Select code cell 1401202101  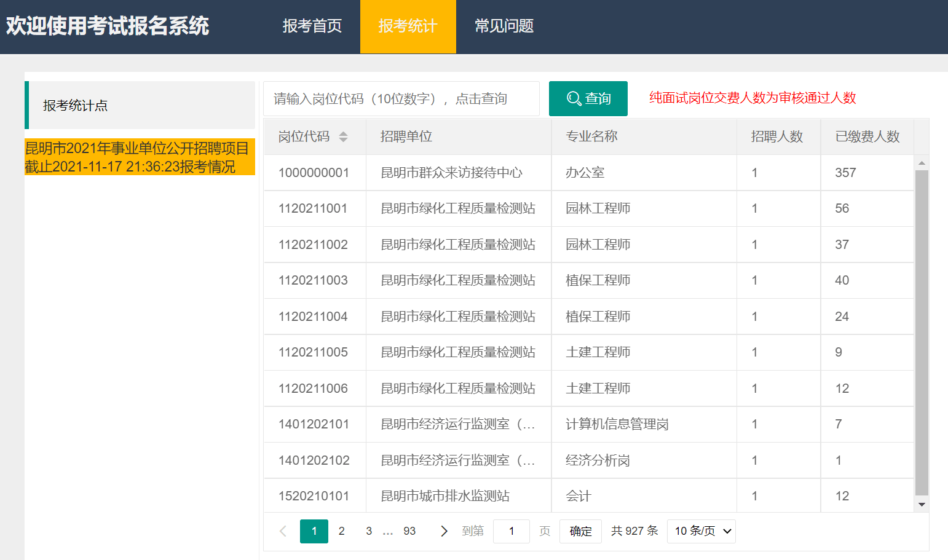(315, 424)
